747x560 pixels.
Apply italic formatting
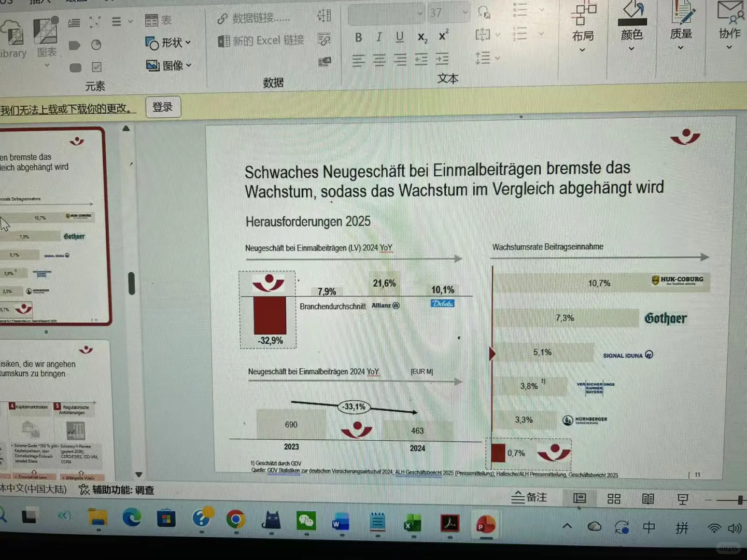379,37
